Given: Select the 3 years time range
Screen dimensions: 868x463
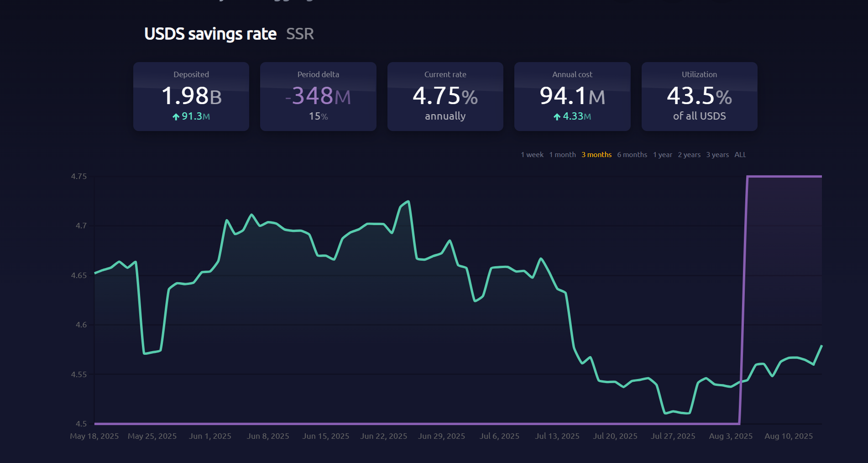Looking at the screenshot, I should tap(717, 155).
